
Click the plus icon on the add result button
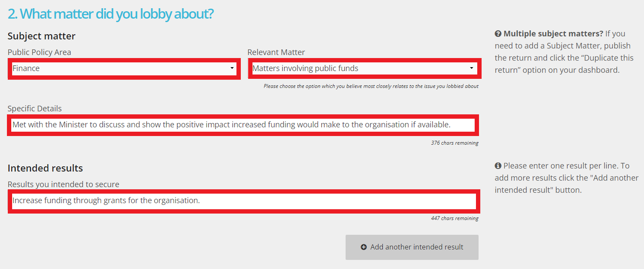tap(364, 247)
